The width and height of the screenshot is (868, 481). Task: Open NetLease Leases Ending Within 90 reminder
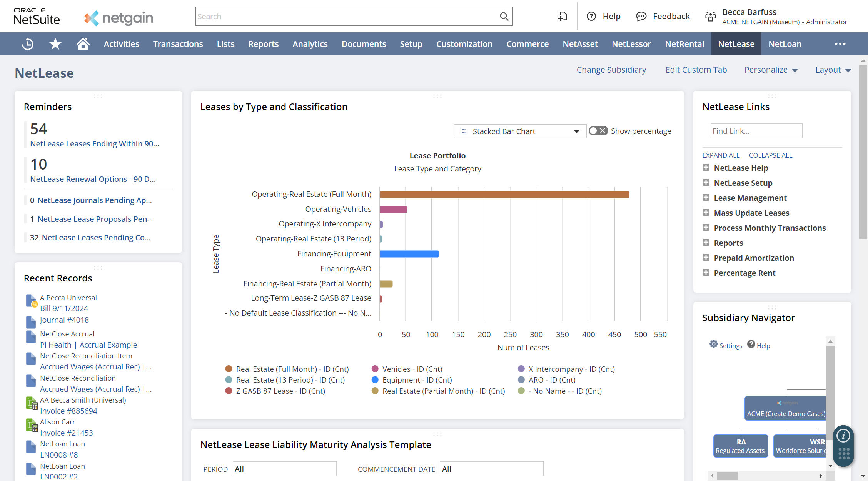95,144
